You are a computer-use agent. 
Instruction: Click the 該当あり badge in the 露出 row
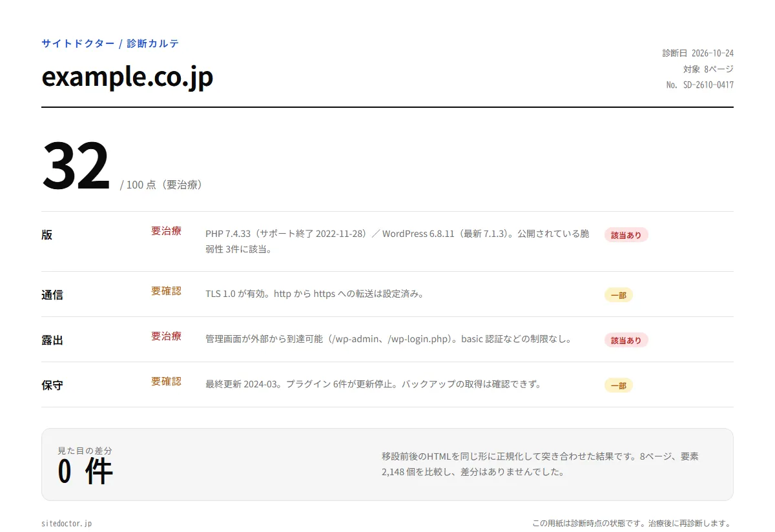pyautogui.click(x=626, y=340)
